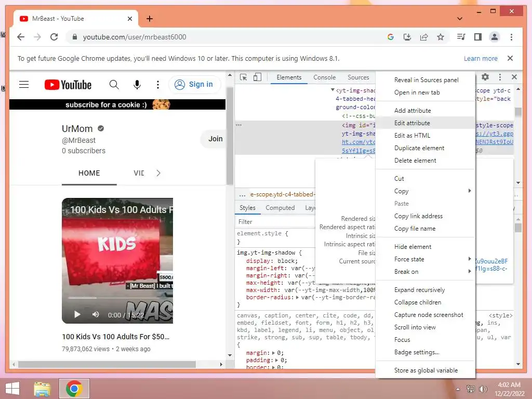The image size is (532, 399).
Task: Open the media control icon
Action: [x=461, y=37]
